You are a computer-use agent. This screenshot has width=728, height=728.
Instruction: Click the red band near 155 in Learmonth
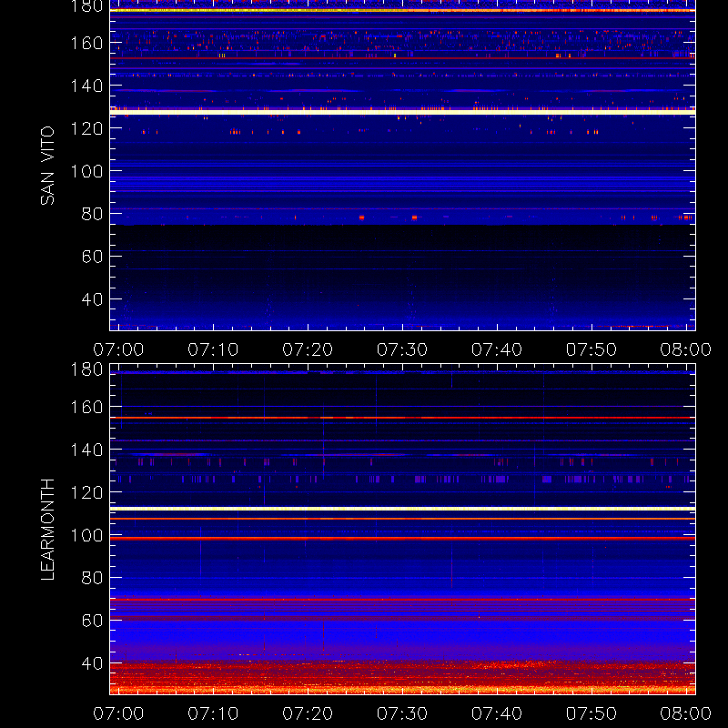[402, 418]
